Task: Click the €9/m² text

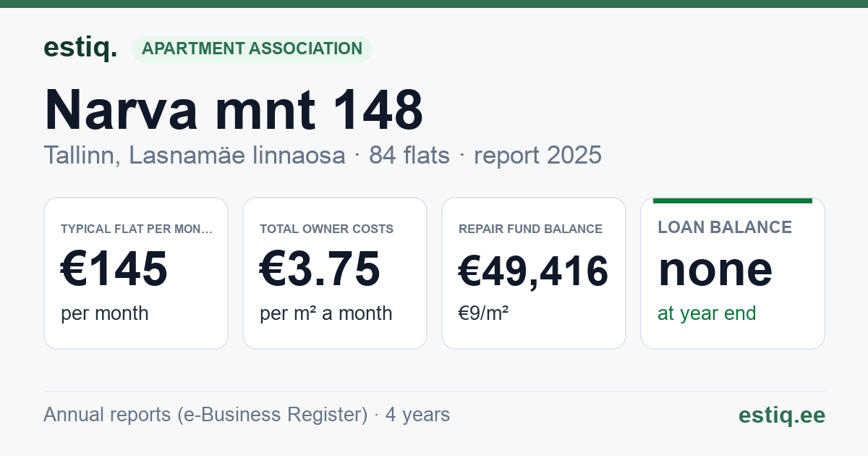Action: pos(483,313)
